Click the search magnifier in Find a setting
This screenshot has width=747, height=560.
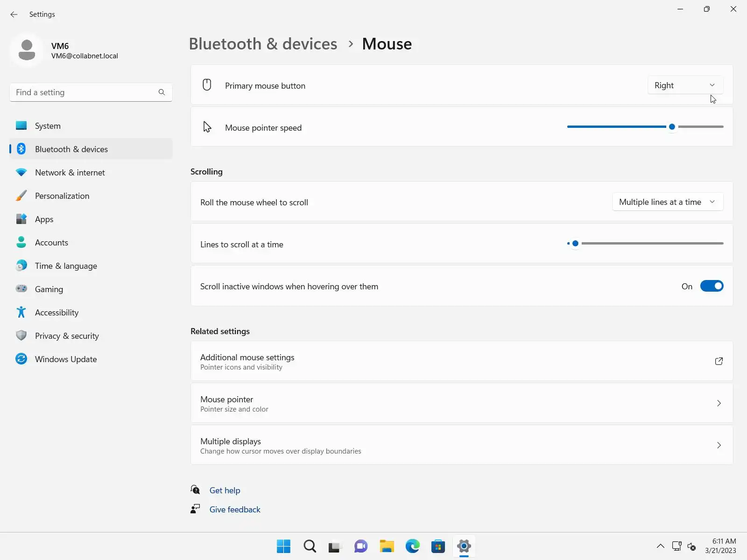click(x=162, y=92)
